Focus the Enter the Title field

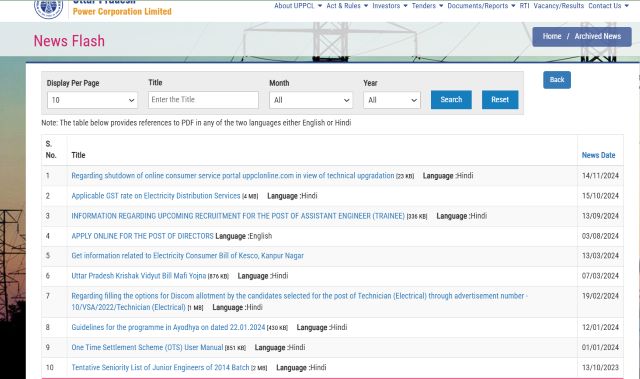tap(203, 100)
